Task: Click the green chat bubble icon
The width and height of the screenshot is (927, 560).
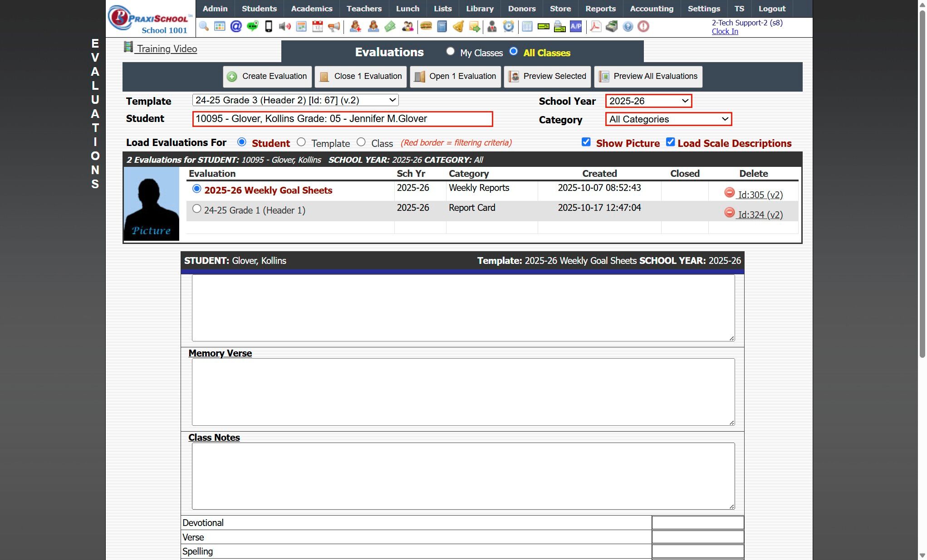Action: click(252, 26)
